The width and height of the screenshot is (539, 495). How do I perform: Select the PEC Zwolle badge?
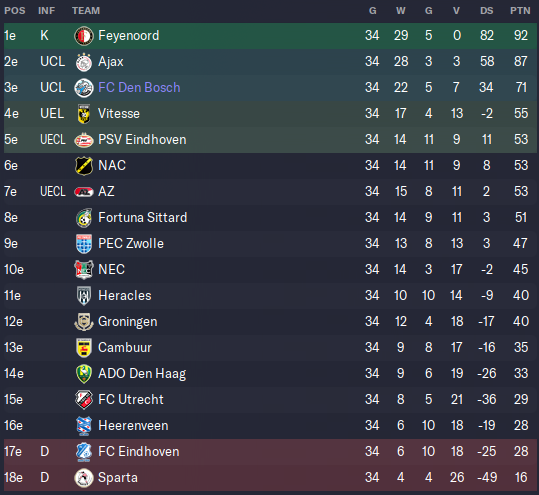[84, 244]
